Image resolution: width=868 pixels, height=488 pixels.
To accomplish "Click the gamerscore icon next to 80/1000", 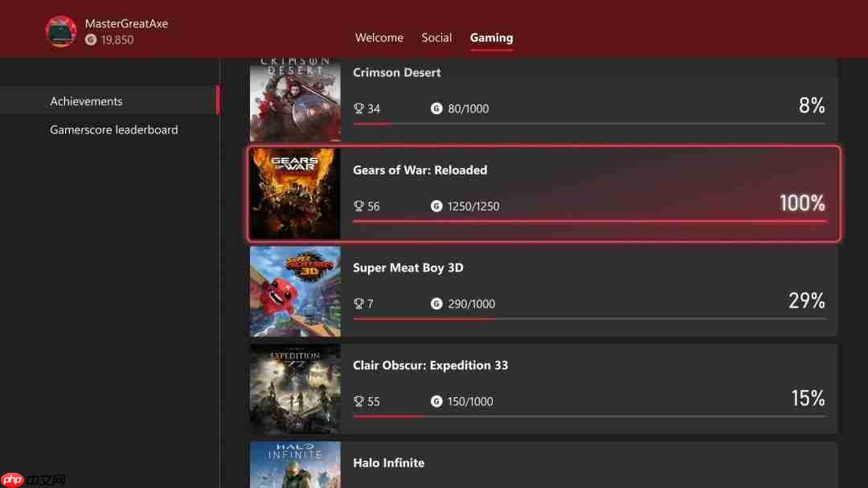I will click(436, 109).
